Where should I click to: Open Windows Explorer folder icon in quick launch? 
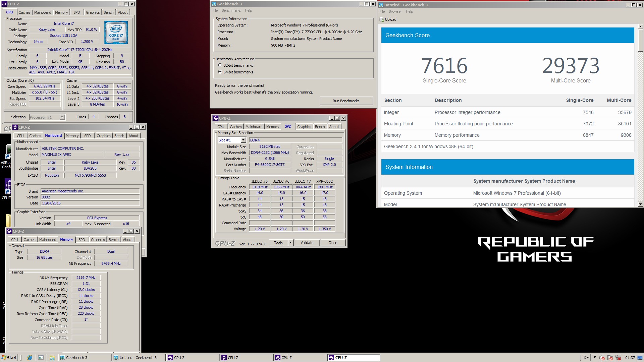click(52, 358)
